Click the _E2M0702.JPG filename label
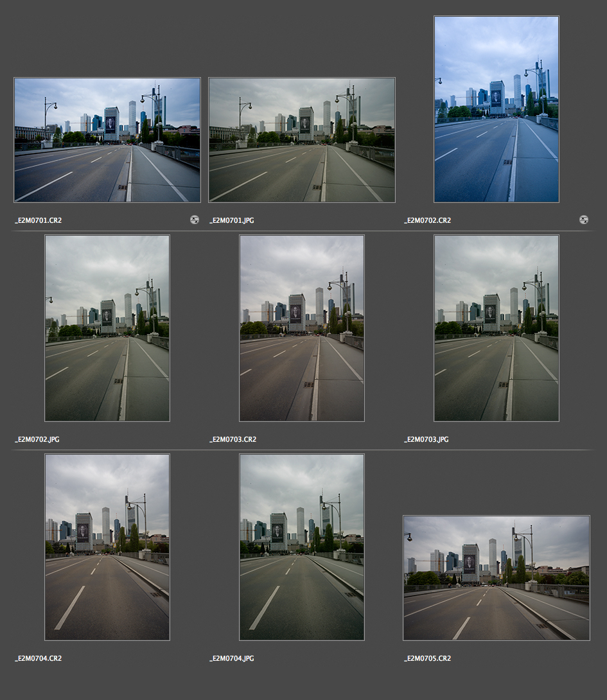The height and width of the screenshot is (700, 607). [37, 440]
